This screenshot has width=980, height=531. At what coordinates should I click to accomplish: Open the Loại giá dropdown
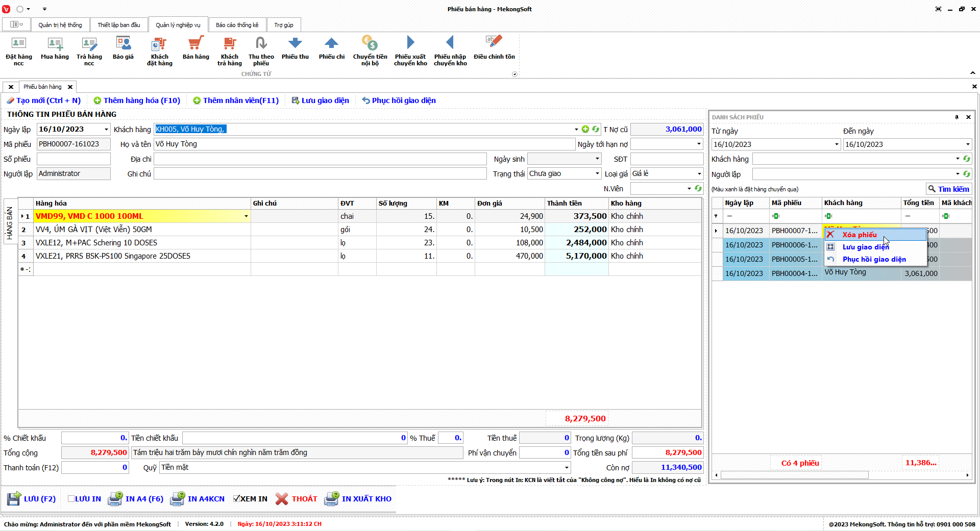pos(699,174)
